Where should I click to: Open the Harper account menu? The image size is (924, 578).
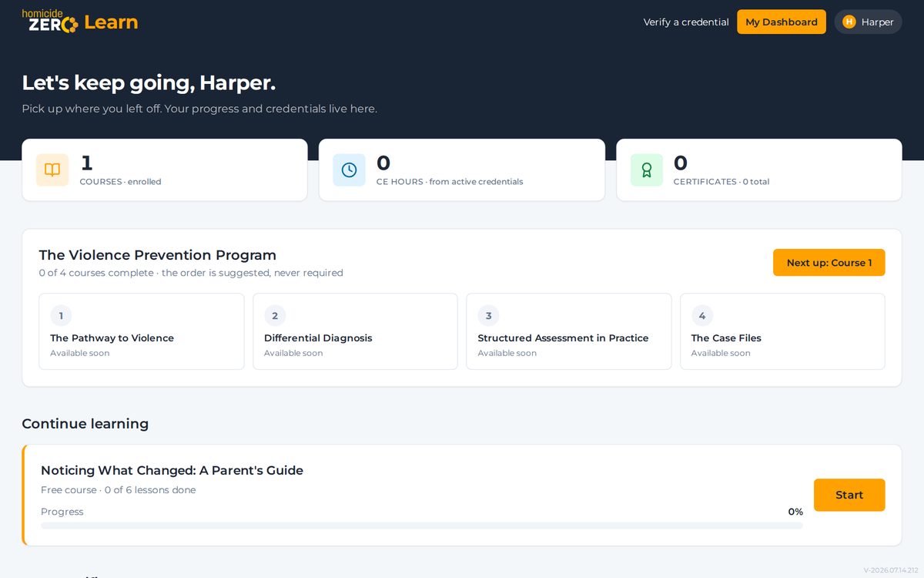pyautogui.click(x=868, y=22)
